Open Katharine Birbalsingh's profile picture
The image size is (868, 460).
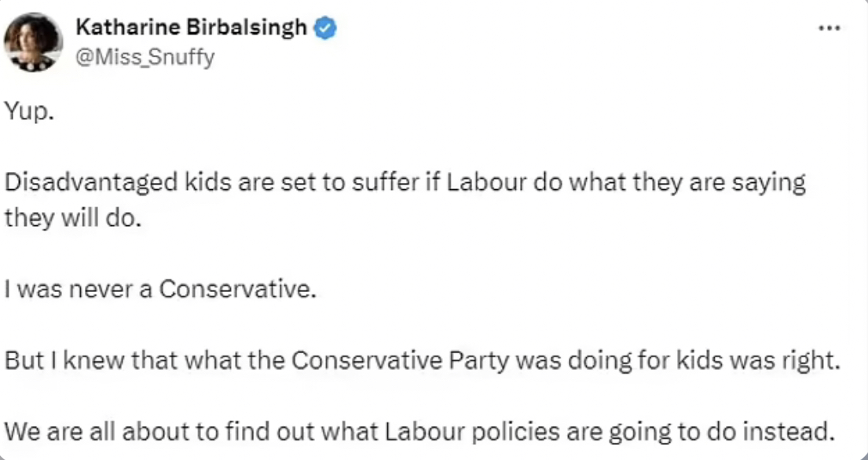[33, 42]
